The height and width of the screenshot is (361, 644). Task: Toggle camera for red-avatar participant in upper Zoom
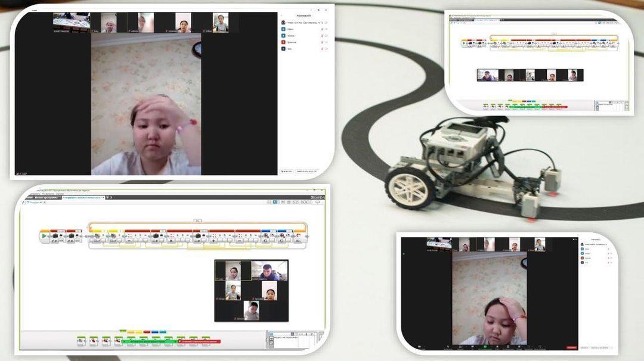coord(326,42)
